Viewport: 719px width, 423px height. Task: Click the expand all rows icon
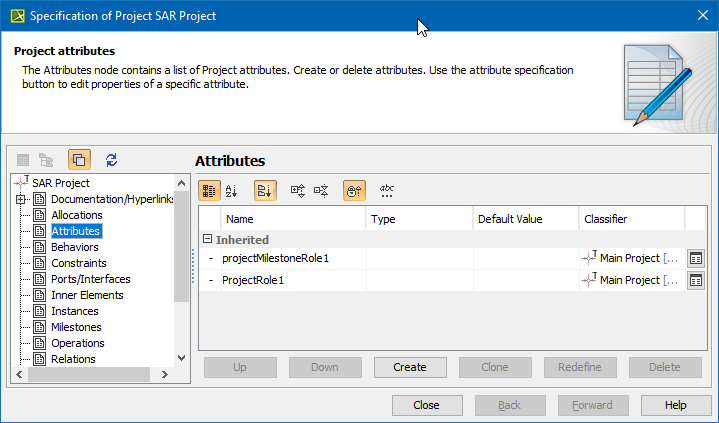pos(298,190)
